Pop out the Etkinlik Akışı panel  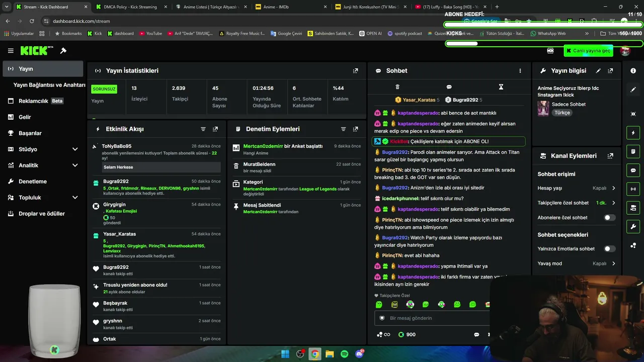coord(215,129)
